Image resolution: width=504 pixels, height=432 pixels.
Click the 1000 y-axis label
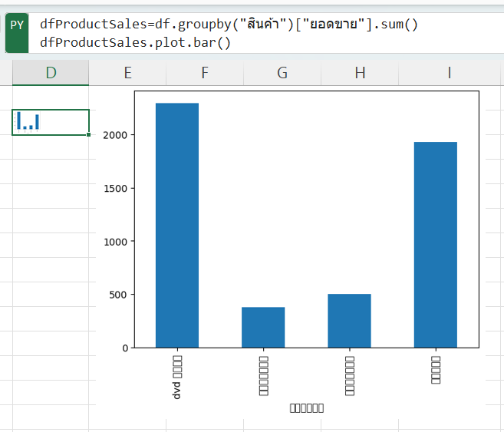115,242
